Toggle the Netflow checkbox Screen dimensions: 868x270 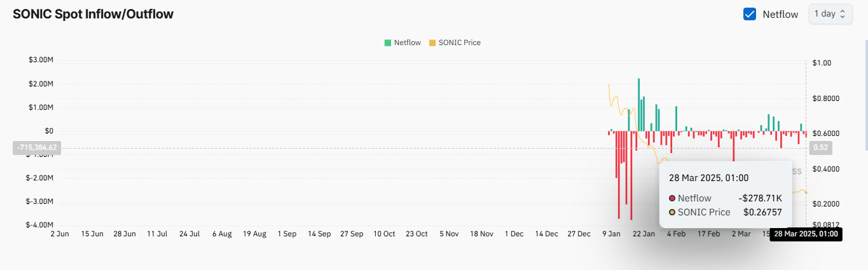pos(750,14)
